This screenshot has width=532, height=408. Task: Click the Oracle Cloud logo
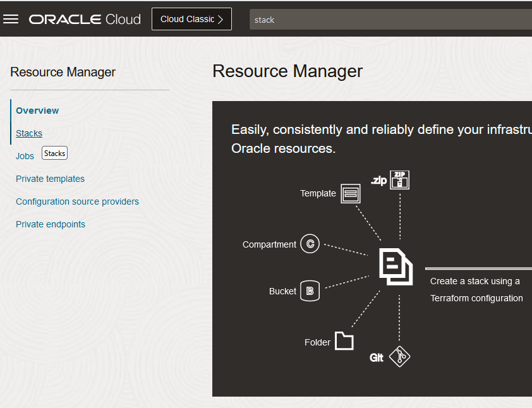[85, 20]
